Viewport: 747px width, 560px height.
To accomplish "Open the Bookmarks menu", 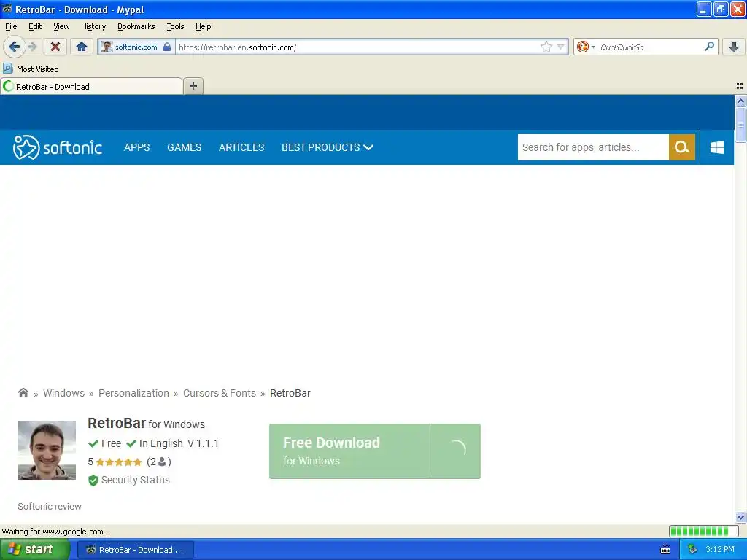I will click(x=136, y=26).
